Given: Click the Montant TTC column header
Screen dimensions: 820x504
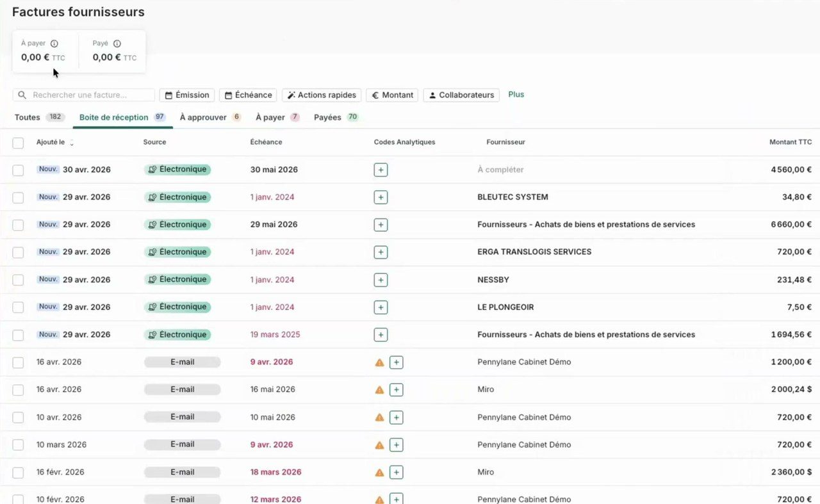Looking at the screenshot, I should (791, 142).
